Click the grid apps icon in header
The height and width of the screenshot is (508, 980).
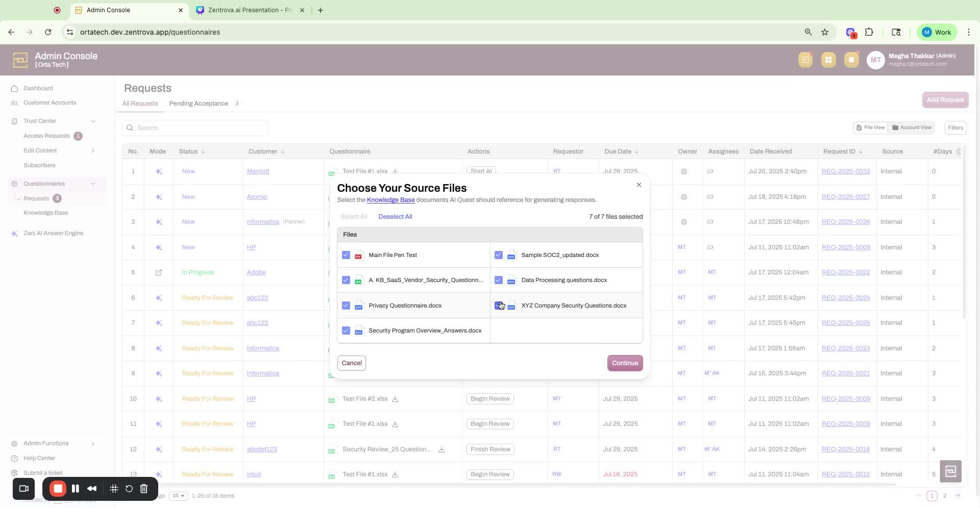828,60
